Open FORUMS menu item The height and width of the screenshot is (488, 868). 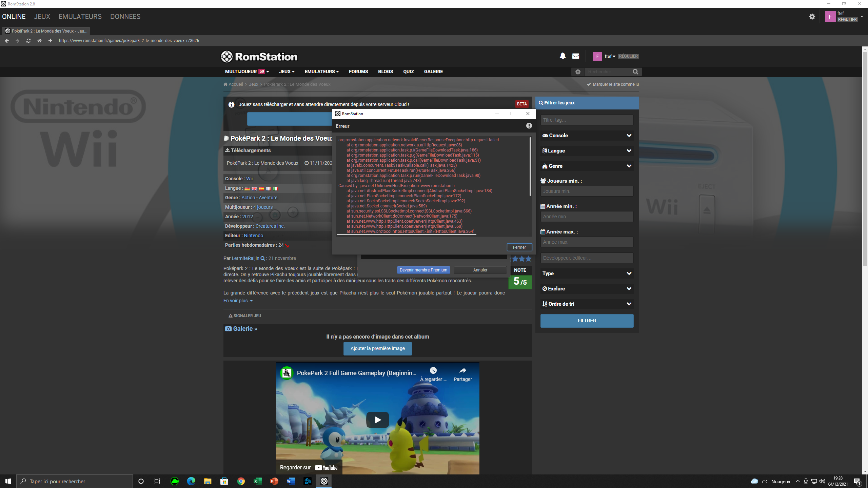(x=358, y=72)
